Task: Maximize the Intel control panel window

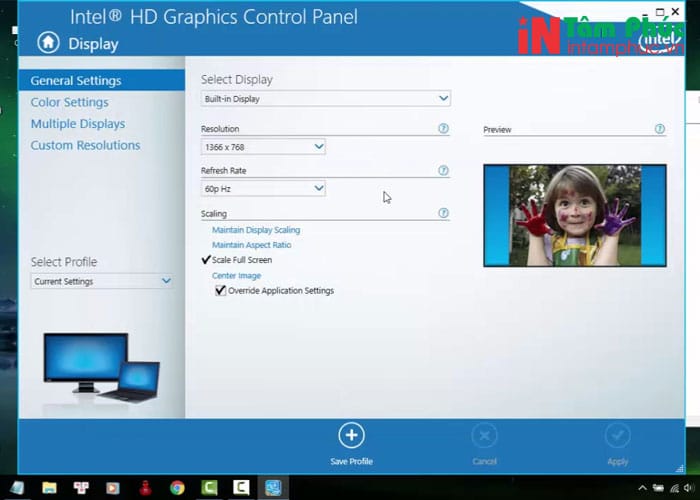Action: (660, 12)
